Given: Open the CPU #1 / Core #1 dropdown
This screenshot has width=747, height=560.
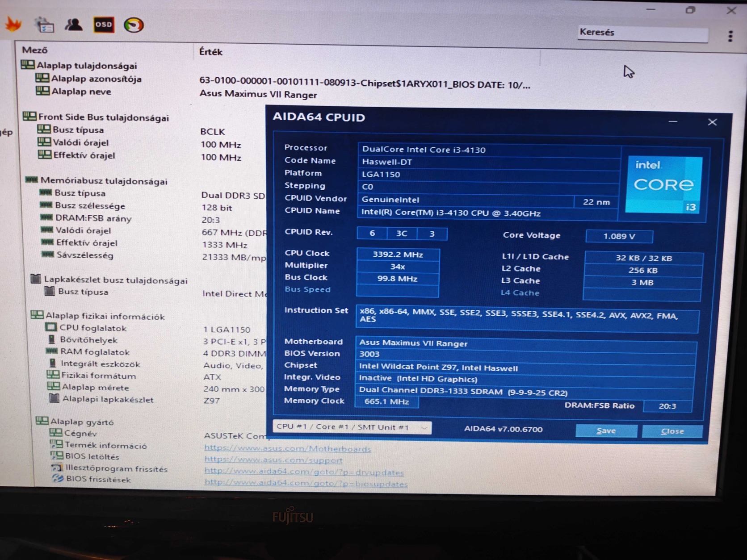Looking at the screenshot, I should click(352, 427).
